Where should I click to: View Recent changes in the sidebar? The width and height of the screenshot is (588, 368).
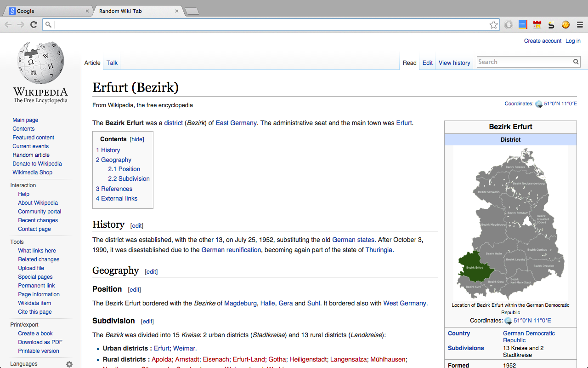tap(38, 220)
